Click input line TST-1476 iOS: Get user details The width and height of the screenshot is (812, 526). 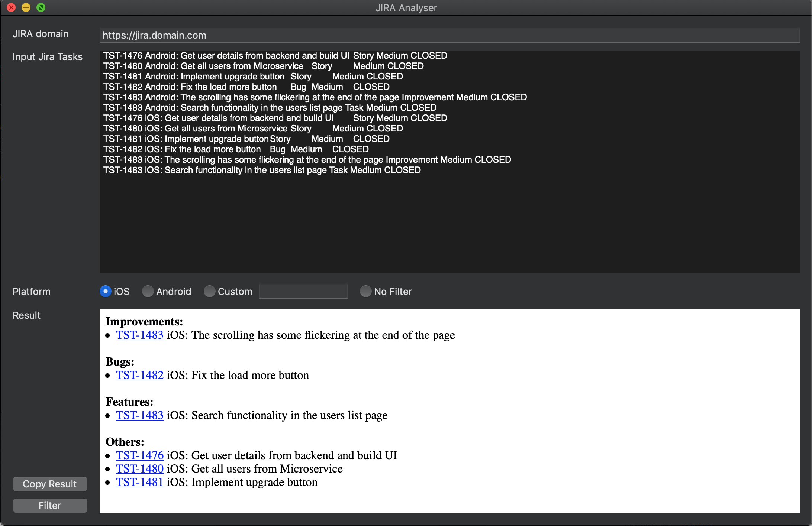coord(275,118)
